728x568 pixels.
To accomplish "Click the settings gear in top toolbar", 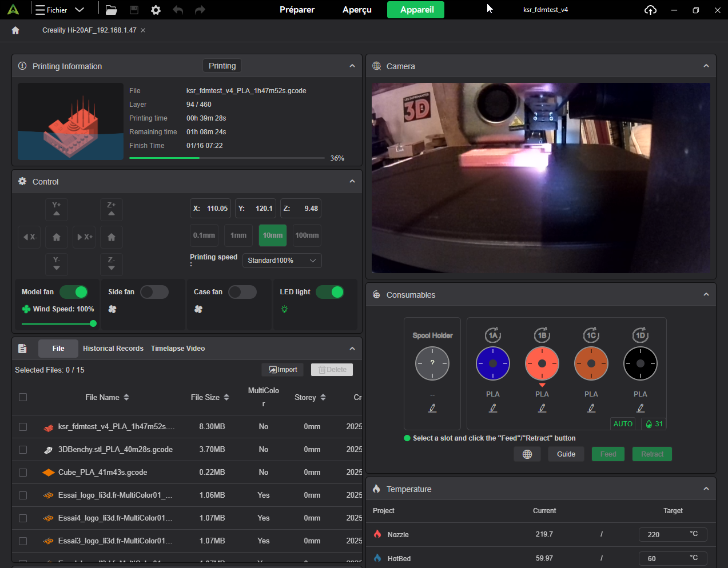I will click(156, 10).
